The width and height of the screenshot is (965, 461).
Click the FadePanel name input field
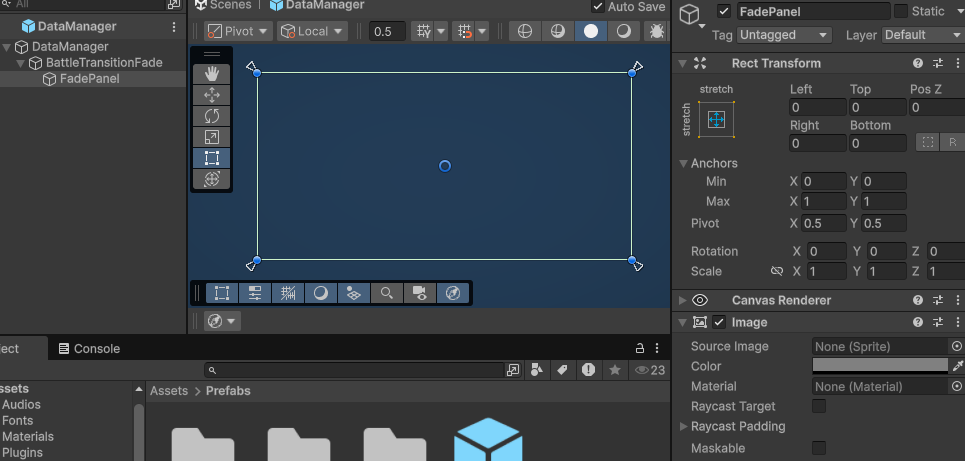click(x=811, y=12)
